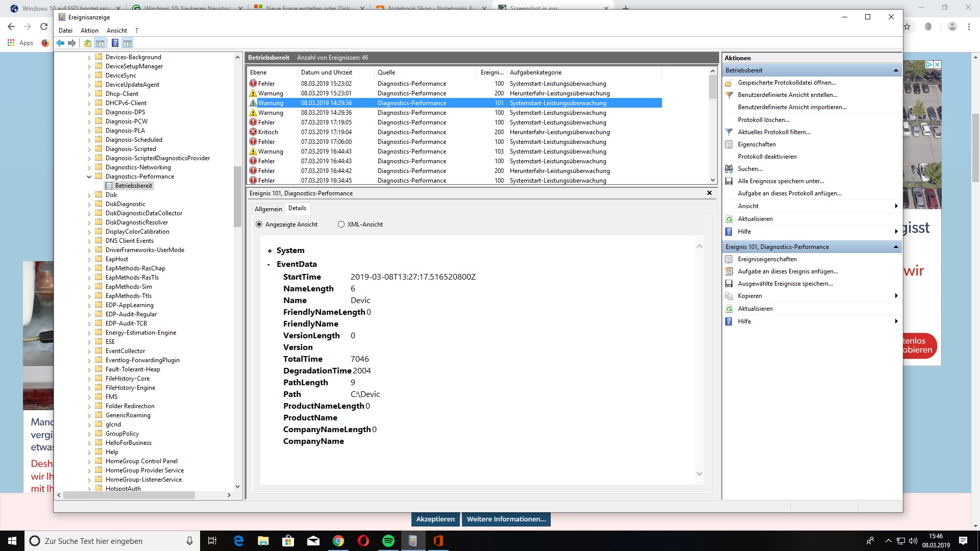The image size is (980, 551).
Task: Click Protokoll löschen in the Aktionen pane
Action: (764, 120)
